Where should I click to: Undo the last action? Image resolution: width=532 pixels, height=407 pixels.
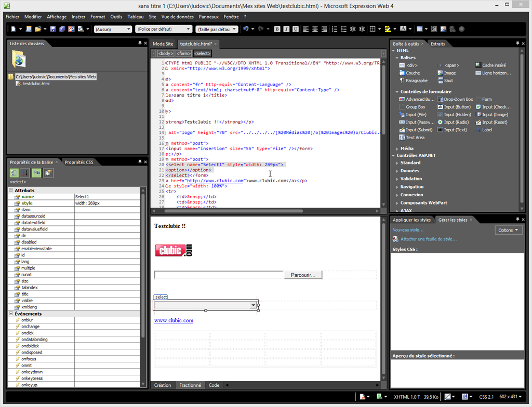[246, 29]
